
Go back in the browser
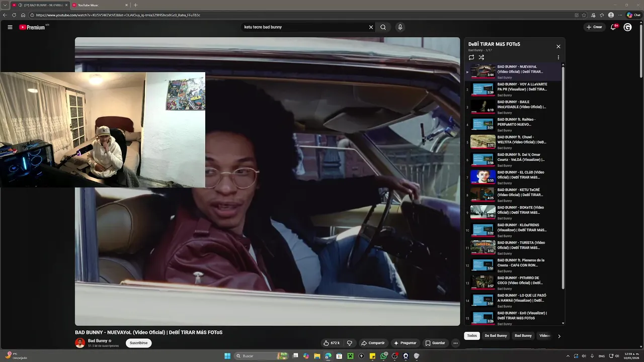[5, 15]
